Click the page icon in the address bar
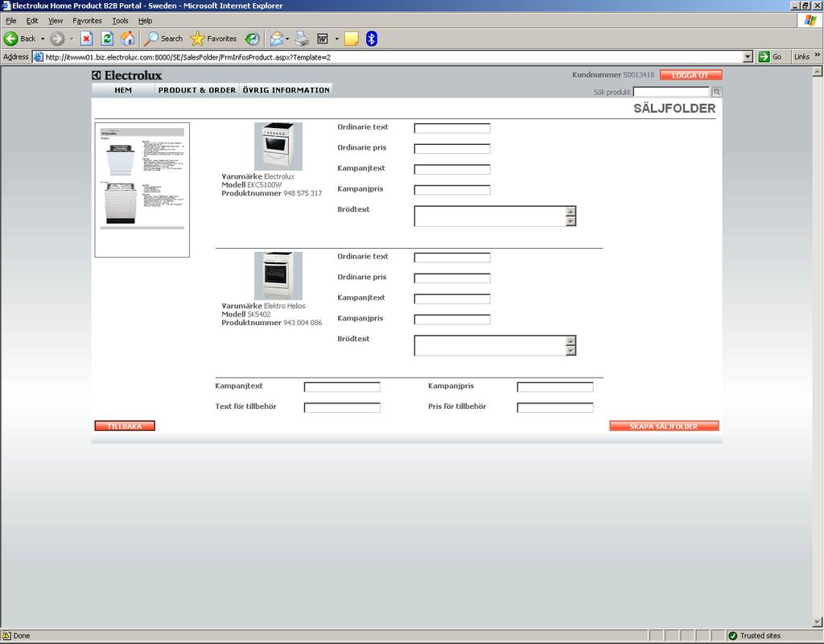The width and height of the screenshot is (824, 644). coord(39,57)
